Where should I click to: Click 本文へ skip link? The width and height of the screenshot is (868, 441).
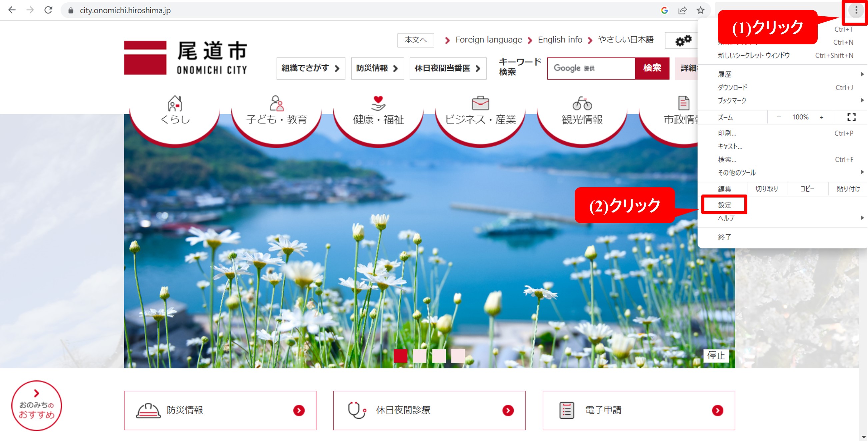pyautogui.click(x=415, y=40)
